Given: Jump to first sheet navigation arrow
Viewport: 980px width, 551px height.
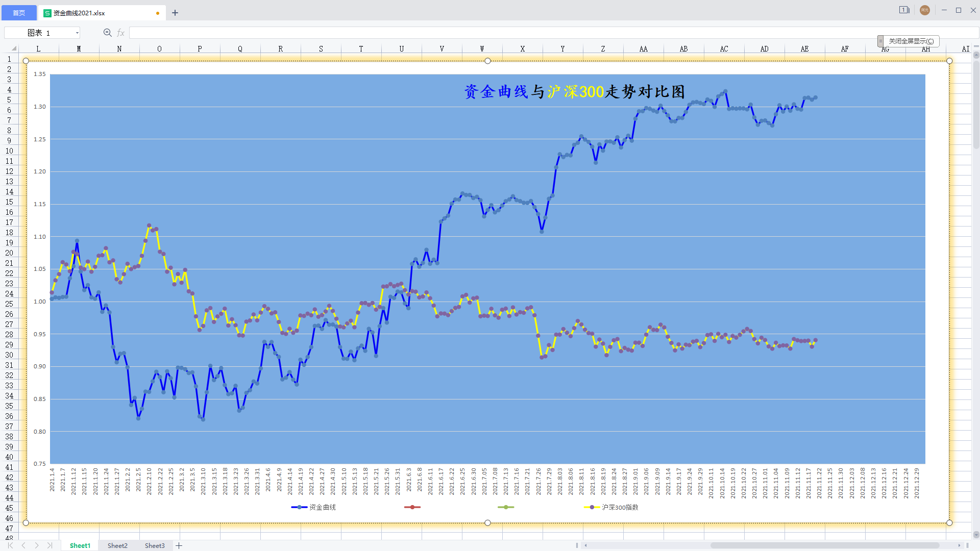Looking at the screenshot, I should [x=10, y=545].
